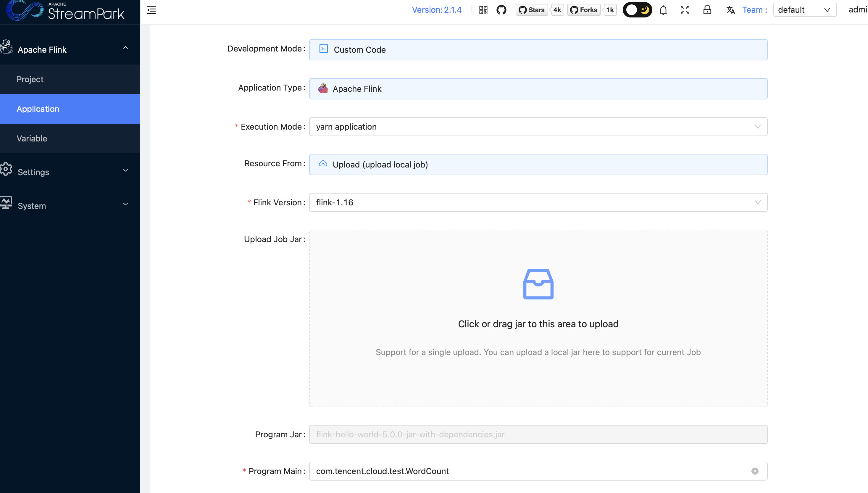868x493 pixels.
Task: Collapse the Apache Flink menu section
Action: (70, 49)
